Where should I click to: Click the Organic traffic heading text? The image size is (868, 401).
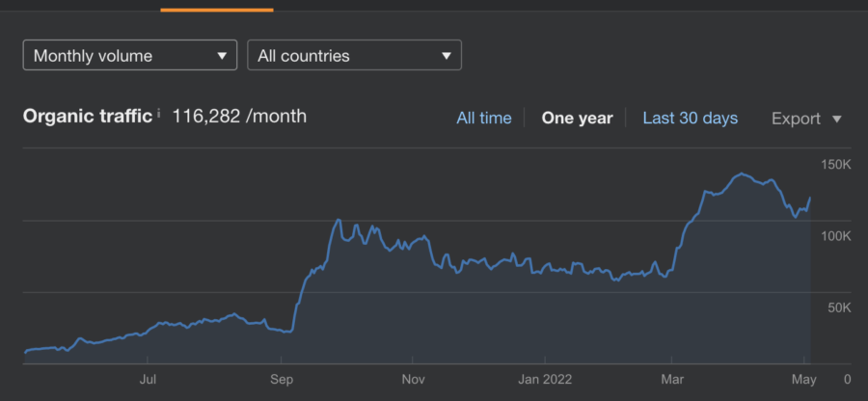pyautogui.click(x=88, y=117)
